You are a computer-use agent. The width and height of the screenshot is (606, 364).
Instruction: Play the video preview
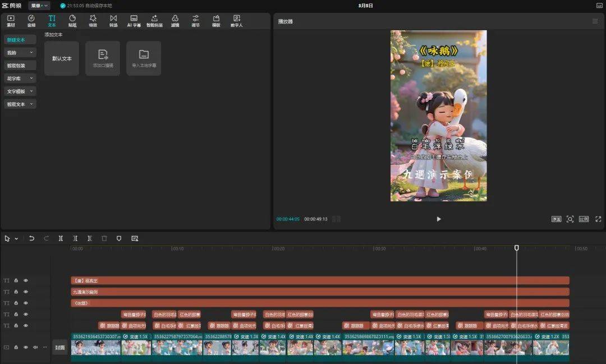(439, 219)
